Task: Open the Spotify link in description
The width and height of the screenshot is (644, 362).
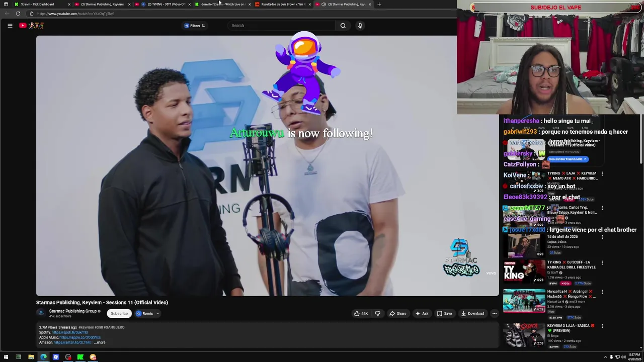Action: [x=69, y=332]
